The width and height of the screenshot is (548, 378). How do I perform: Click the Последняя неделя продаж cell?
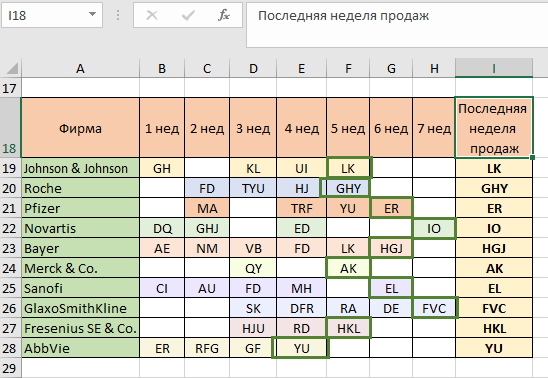click(x=494, y=128)
